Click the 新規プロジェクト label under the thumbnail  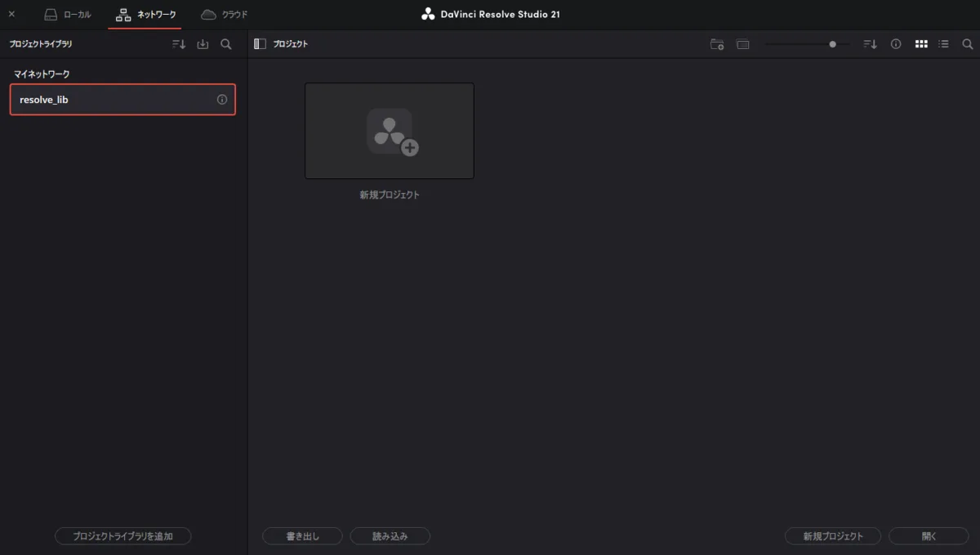pyautogui.click(x=390, y=195)
